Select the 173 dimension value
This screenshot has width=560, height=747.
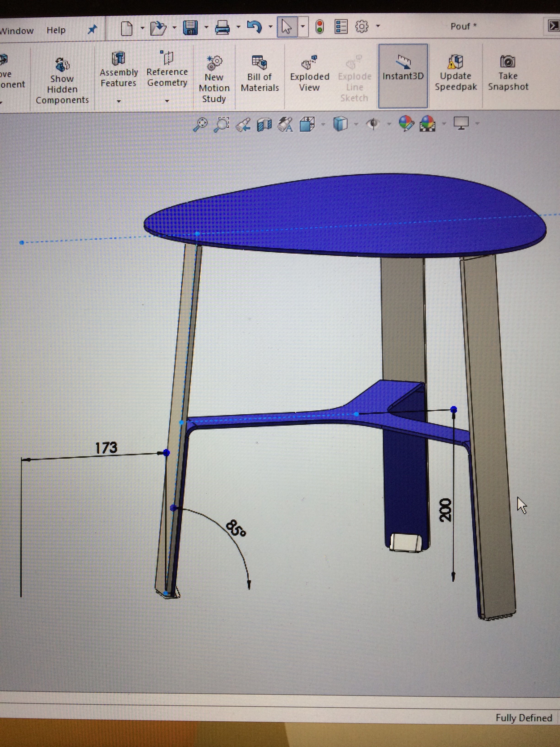point(106,448)
